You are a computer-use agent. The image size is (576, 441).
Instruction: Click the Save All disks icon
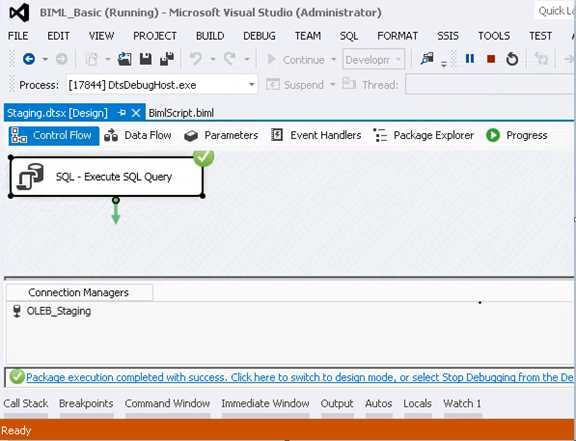(167, 59)
